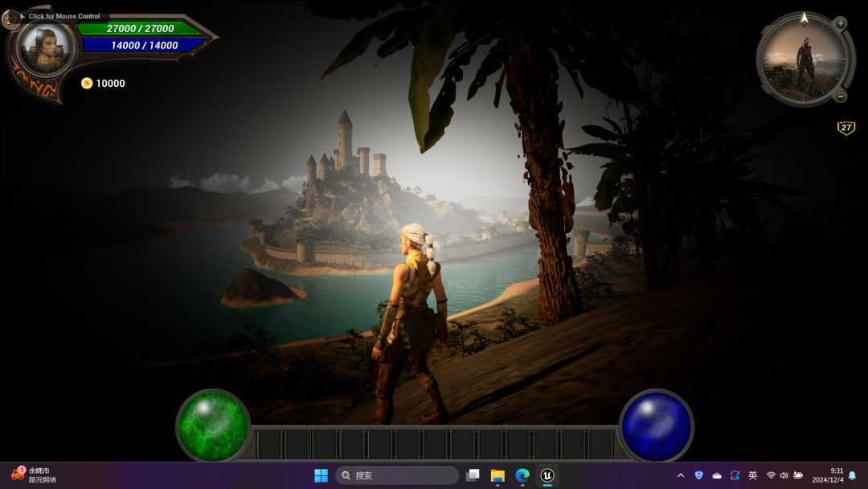This screenshot has height=489, width=868.
Task: Open Task View from the taskbar
Action: tap(473, 475)
